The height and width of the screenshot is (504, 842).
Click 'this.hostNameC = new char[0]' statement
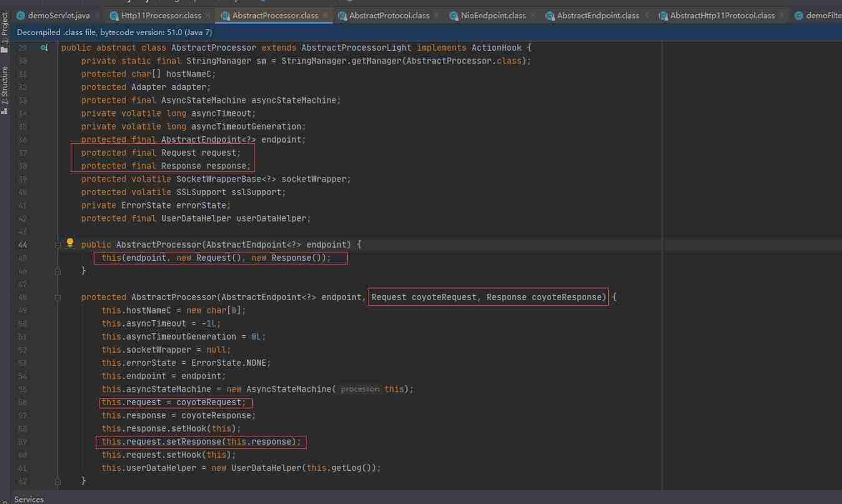[x=174, y=310]
